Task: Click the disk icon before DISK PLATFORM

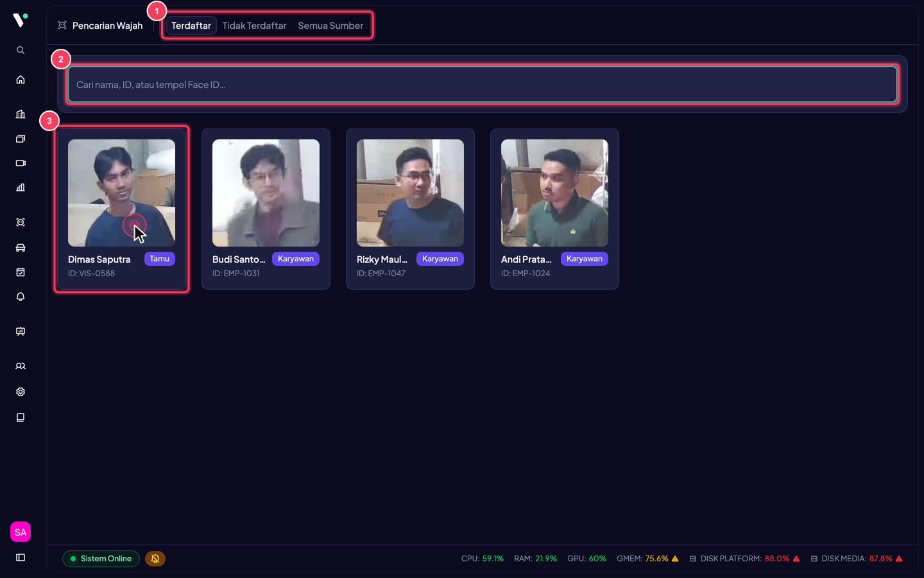Action: [693, 559]
